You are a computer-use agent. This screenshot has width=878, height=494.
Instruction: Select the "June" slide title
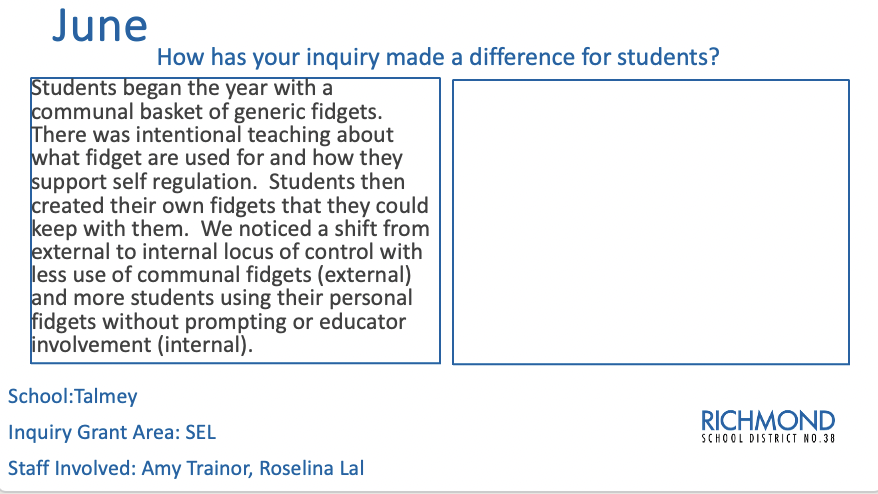pyautogui.click(x=100, y=25)
